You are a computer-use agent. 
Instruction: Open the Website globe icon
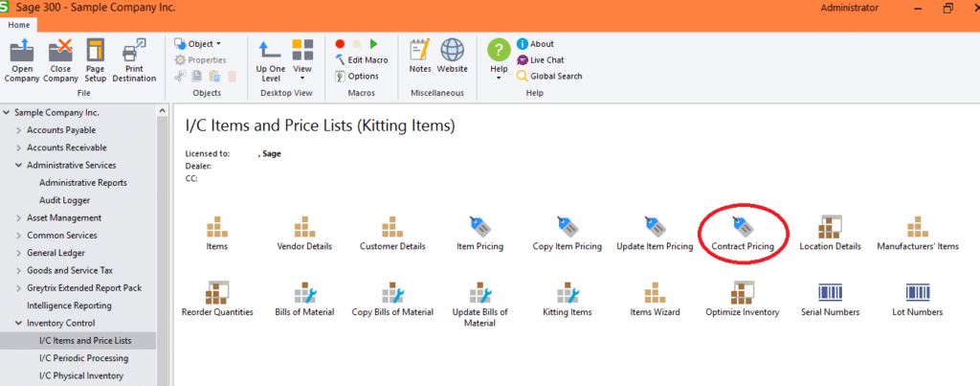pyautogui.click(x=452, y=57)
